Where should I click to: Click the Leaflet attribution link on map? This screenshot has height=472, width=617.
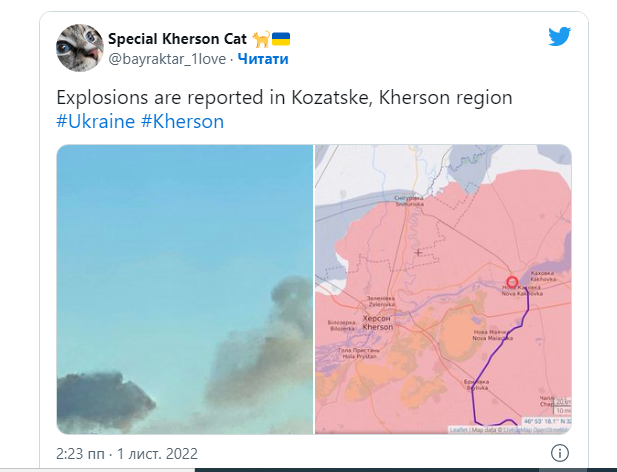(459, 430)
